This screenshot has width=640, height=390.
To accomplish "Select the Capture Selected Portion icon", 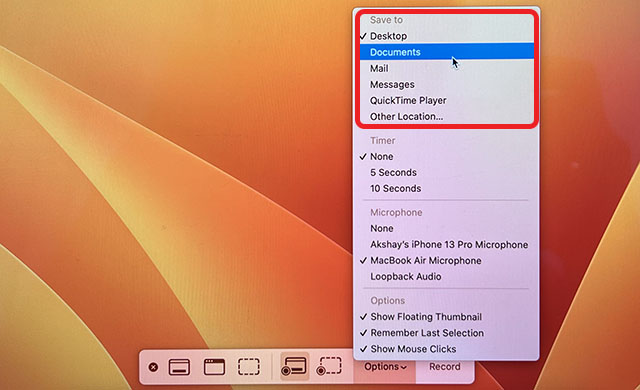I will click(x=249, y=367).
